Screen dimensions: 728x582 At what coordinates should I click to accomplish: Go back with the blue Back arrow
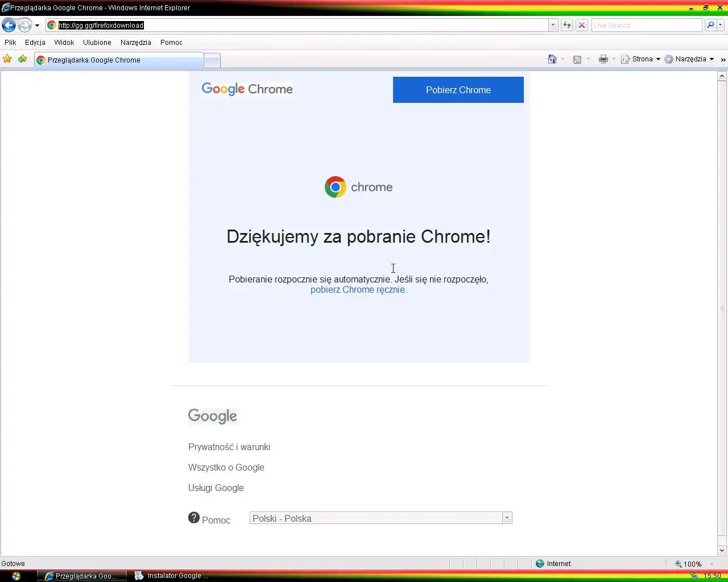(9, 25)
